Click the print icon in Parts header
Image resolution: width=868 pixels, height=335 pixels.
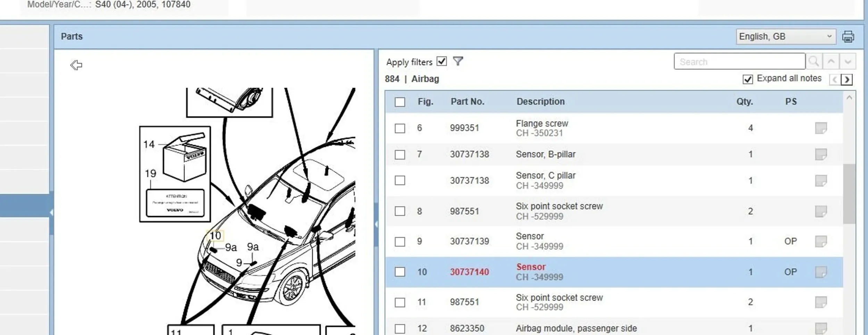(848, 36)
